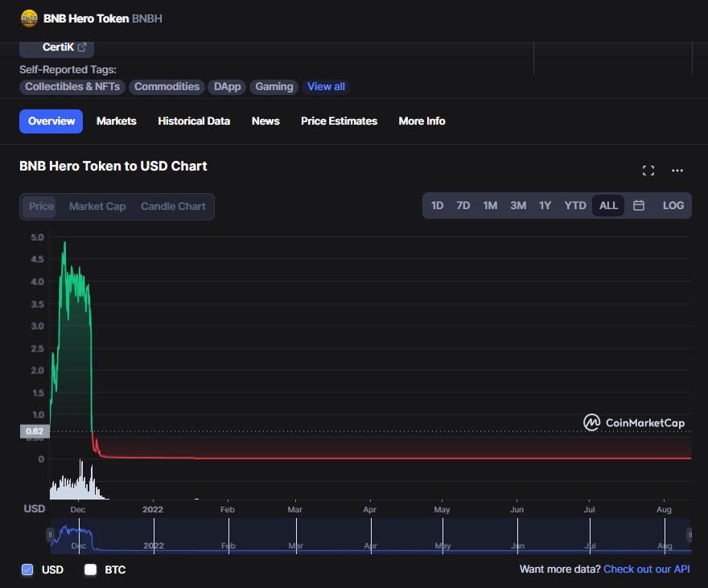Click the DApp tag

coord(227,87)
